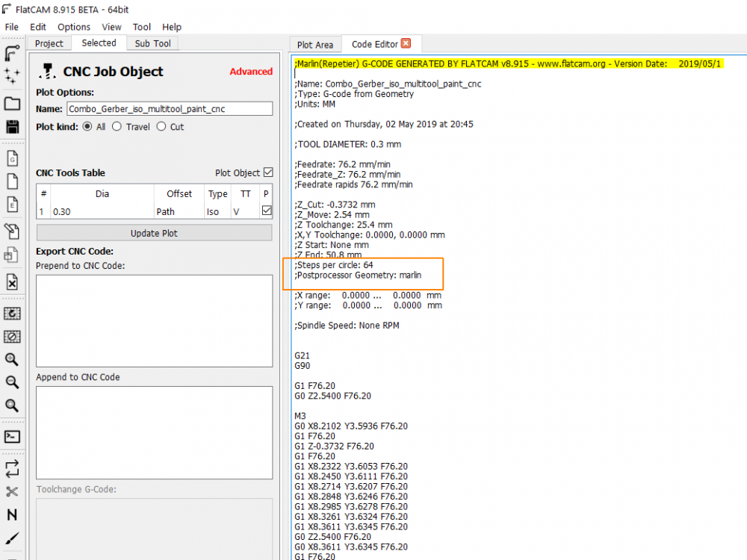Switch to the Plot Area tab
Image resolution: width=747 pixels, height=560 pixels.
[x=315, y=45]
